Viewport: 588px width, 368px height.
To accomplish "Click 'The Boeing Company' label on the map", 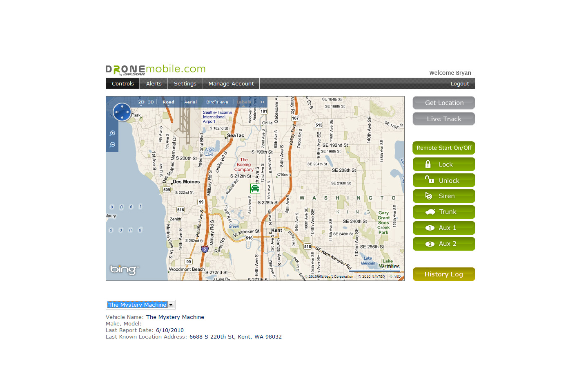I will [244, 165].
